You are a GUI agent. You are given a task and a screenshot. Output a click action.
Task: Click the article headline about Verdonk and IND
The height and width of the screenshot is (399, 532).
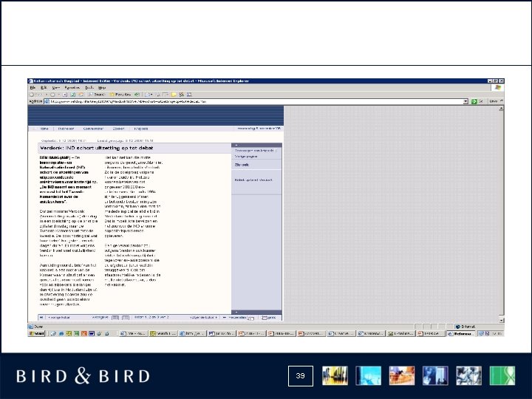click(x=96, y=148)
